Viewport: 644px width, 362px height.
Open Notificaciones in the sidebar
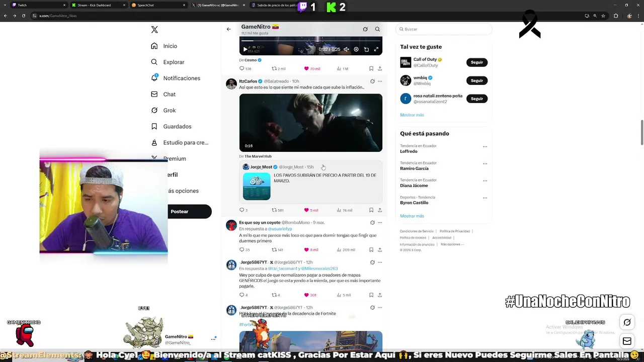coord(176,78)
